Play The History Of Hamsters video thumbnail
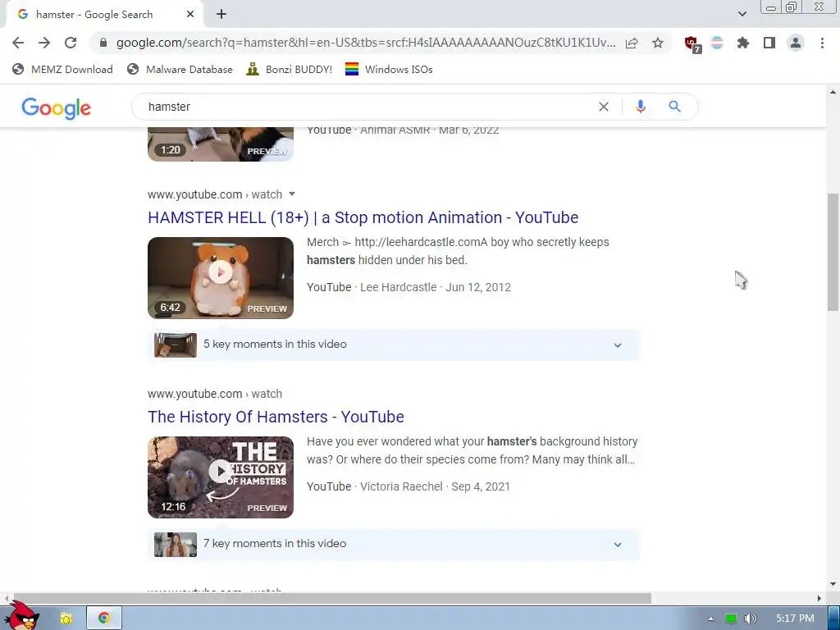Image resolution: width=840 pixels, height=630 pixels. click(x=221, y=477)
